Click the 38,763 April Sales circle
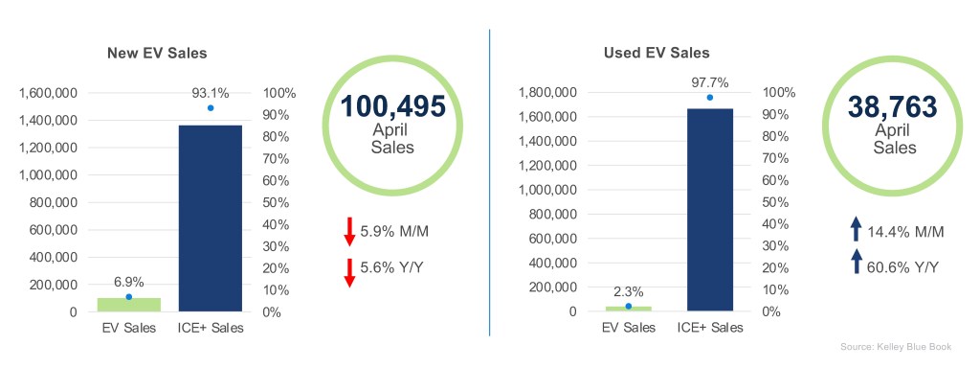Screen dimensions: 980x368 click(x=893, y=126)
